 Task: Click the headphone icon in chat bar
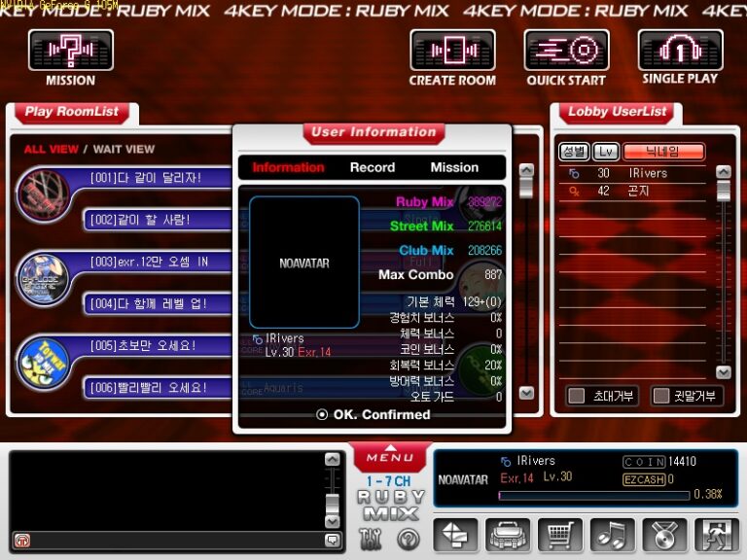point(22,540)
